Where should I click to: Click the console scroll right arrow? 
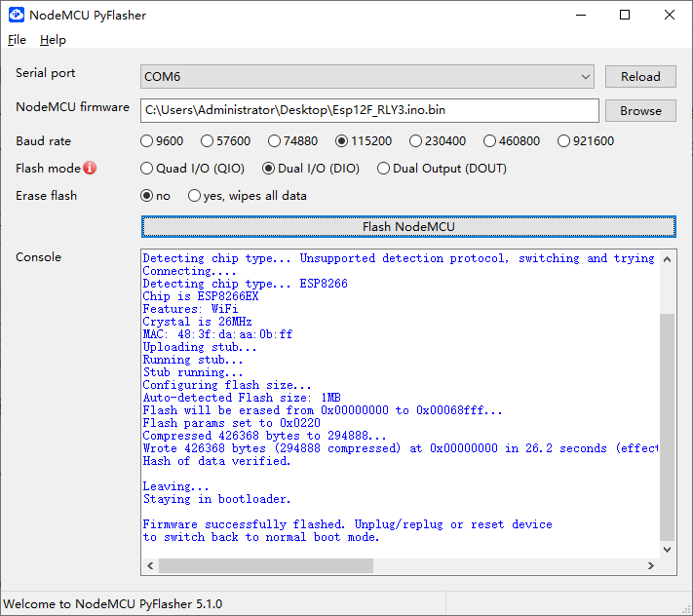(x=650, y=565)
